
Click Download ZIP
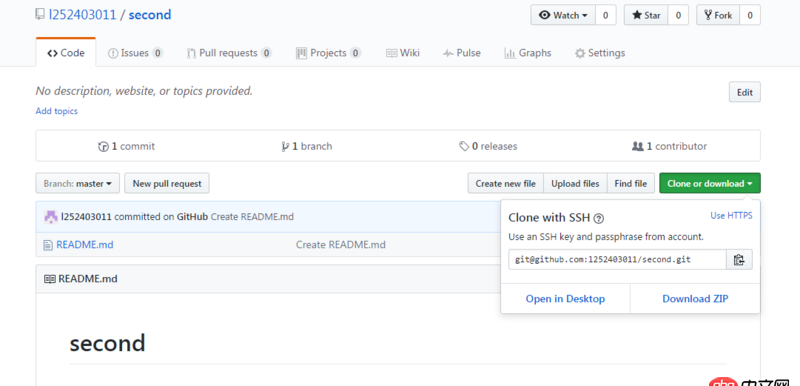pyautogui.click(x=695, y=299)
